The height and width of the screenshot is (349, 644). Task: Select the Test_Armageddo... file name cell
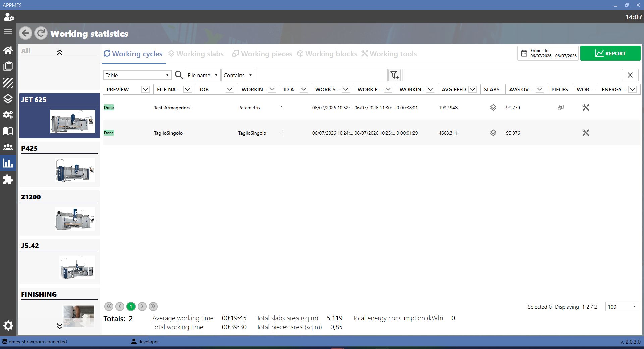point(173,108)
